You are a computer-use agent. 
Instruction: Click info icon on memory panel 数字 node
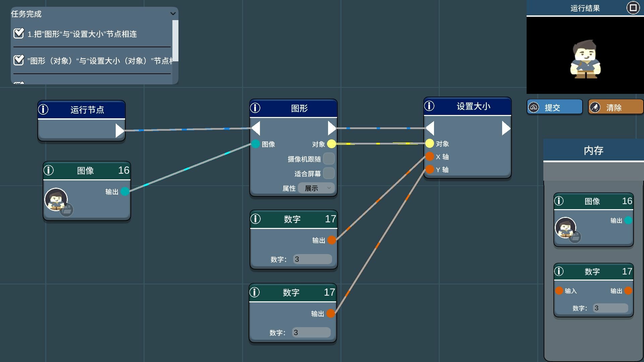(x=559, y=271)
